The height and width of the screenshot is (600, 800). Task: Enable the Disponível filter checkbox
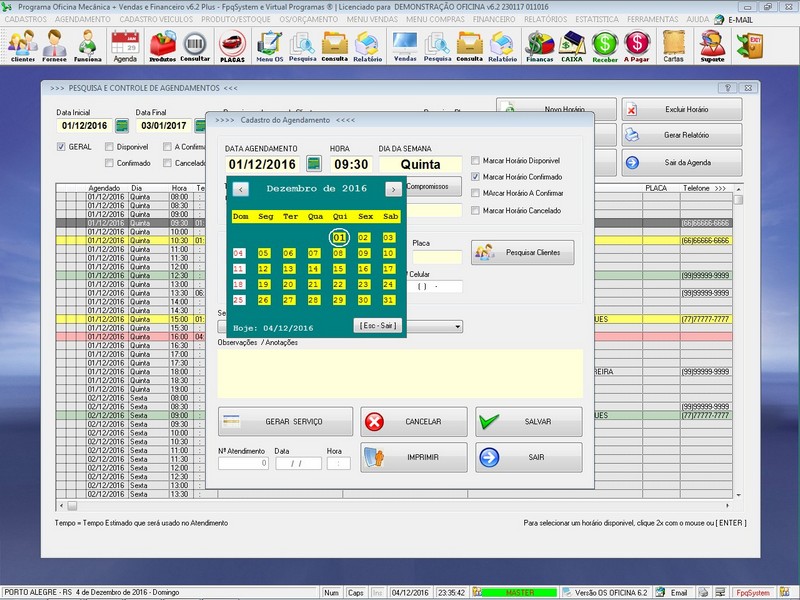tap(109, 147)
